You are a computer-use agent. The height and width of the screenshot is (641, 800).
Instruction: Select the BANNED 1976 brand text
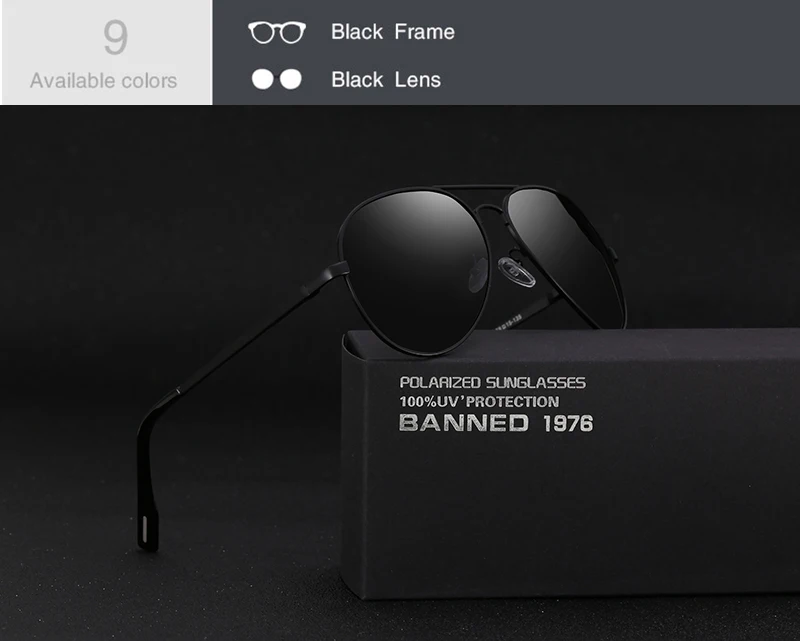[x=496, y=423]
